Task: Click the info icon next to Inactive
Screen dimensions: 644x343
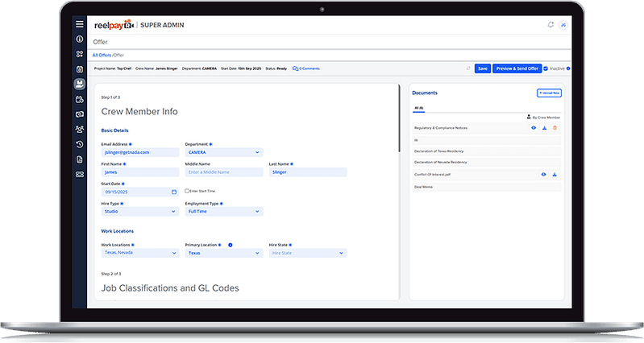Action: tap(568, 68)
